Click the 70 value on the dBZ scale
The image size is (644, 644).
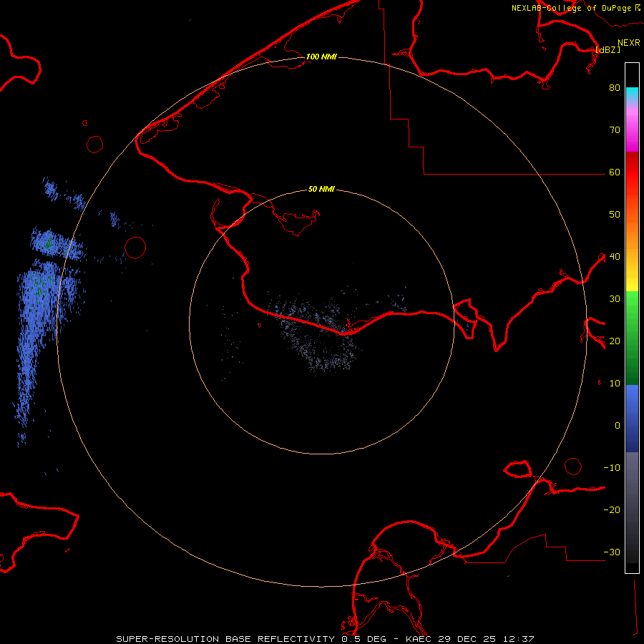615,130
